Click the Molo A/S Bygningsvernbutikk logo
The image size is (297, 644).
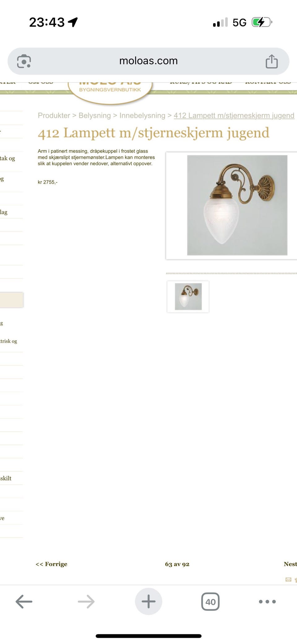pos(110,90)
